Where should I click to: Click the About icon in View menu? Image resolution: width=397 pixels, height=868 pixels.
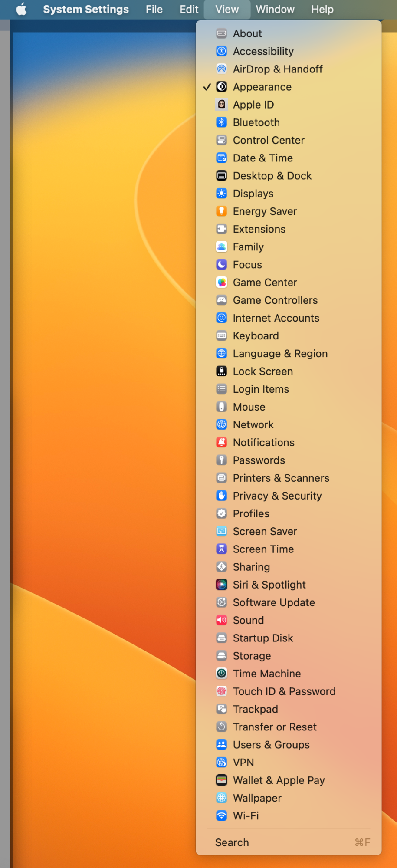(222, 33)
